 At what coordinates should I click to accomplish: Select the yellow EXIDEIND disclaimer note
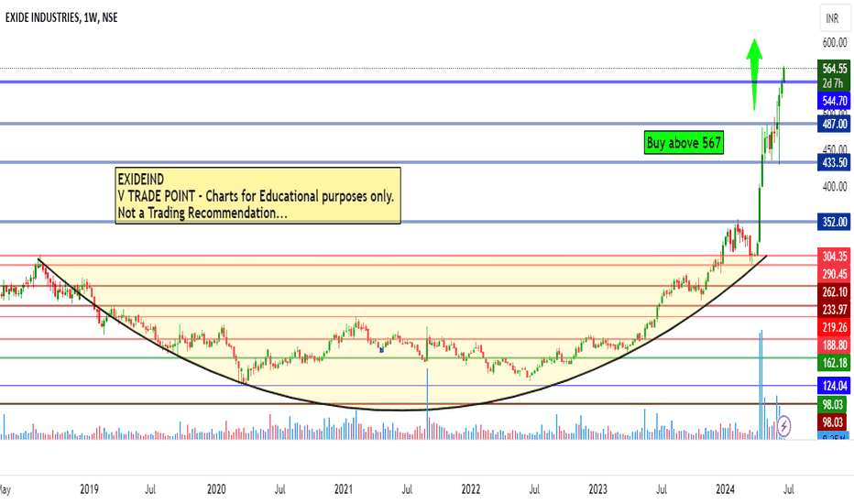coord(258,195)
